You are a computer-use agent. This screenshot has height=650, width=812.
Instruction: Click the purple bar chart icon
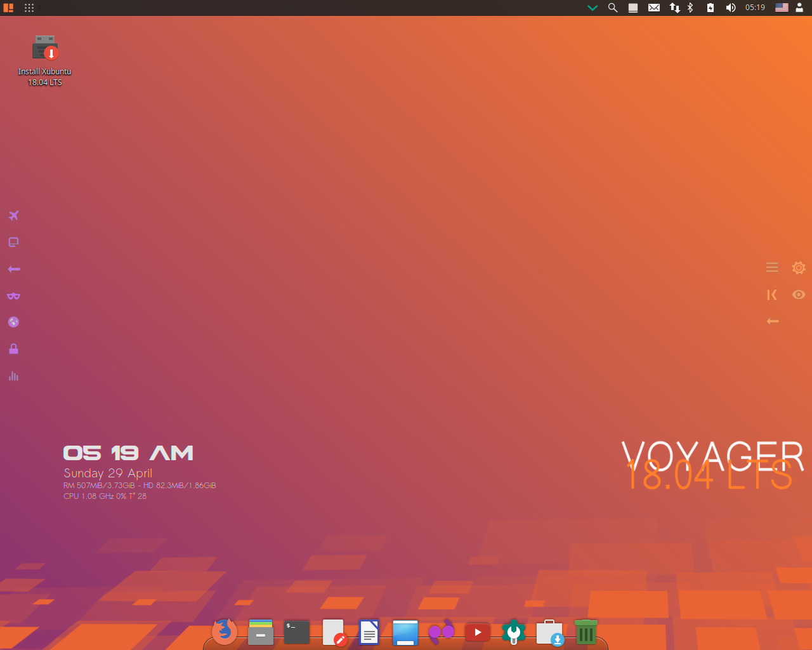(x=13, y=376)
